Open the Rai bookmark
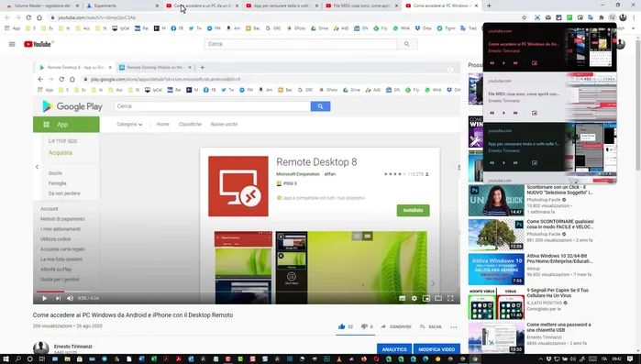Screen dimensions: 641x364 tap(141, 28)
